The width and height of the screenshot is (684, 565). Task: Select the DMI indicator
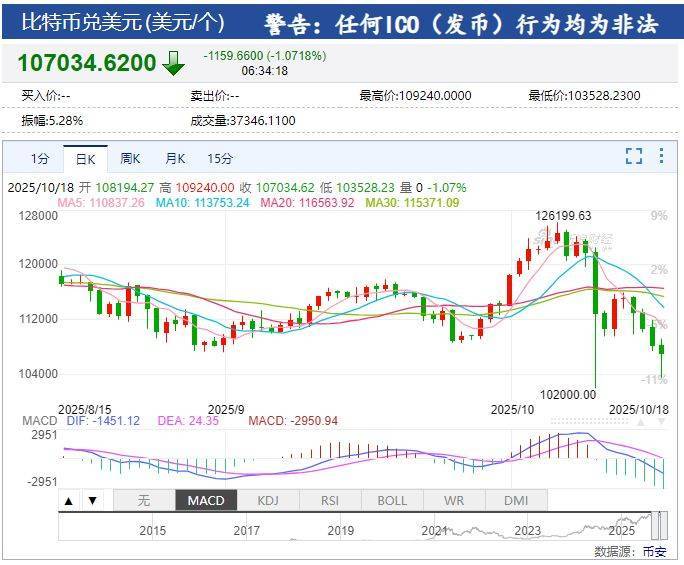[516, 500]
